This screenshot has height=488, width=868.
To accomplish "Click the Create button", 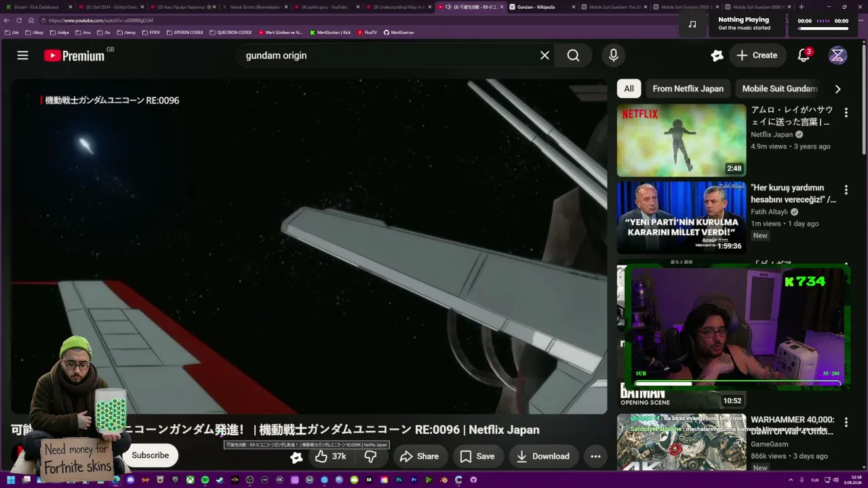I will click(x=757, y=56).
